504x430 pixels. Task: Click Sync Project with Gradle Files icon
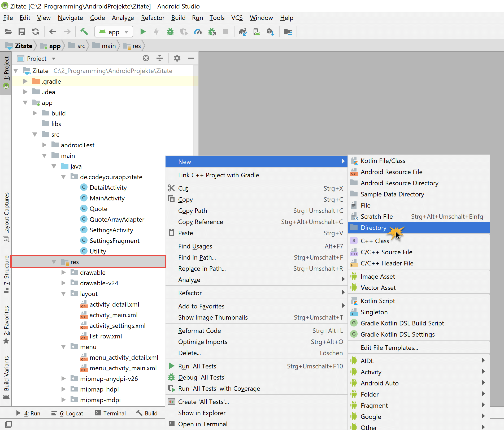pos(243,32)
